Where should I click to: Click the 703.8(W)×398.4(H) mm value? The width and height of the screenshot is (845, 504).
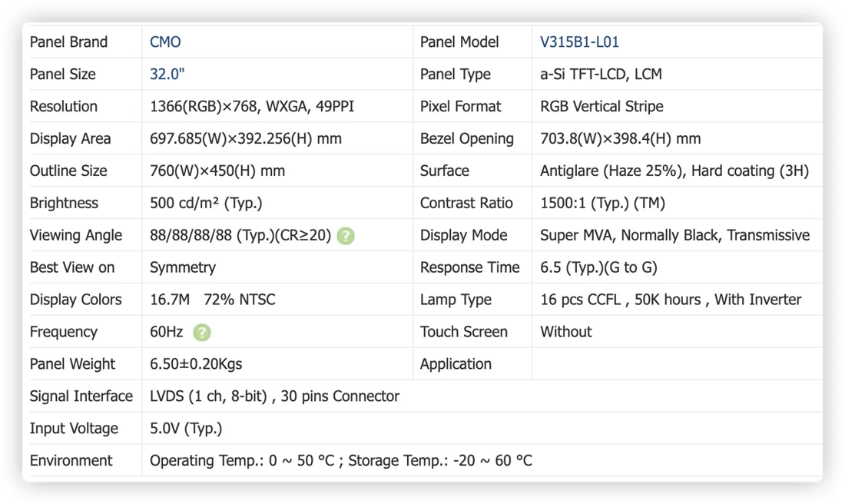tap(620, 138)
